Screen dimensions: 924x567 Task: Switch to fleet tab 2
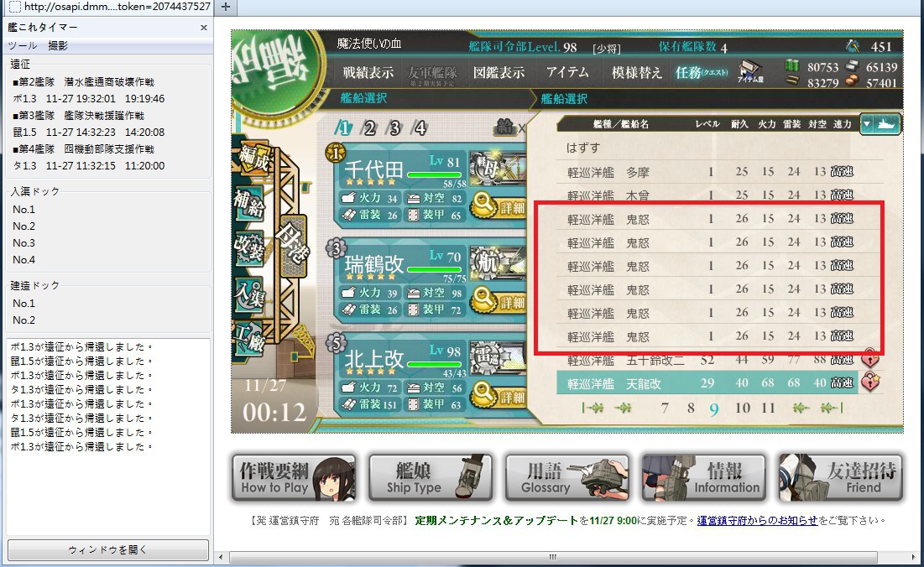pos(368,127)
